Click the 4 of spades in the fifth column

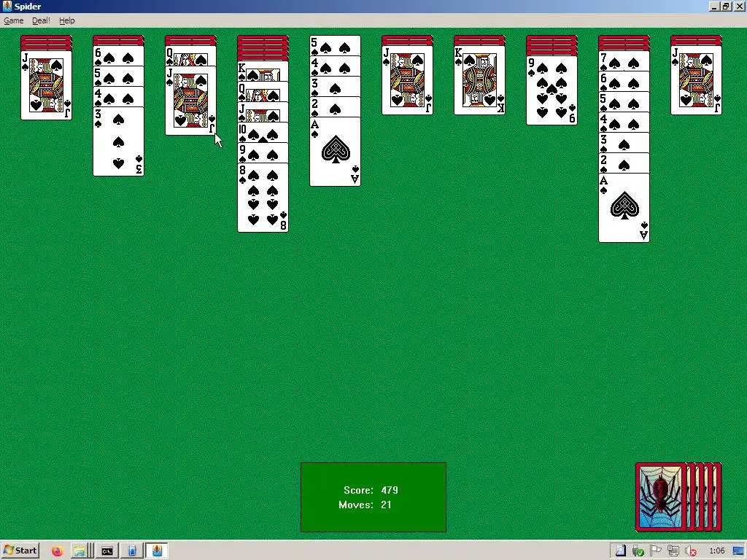click(335, 66)
